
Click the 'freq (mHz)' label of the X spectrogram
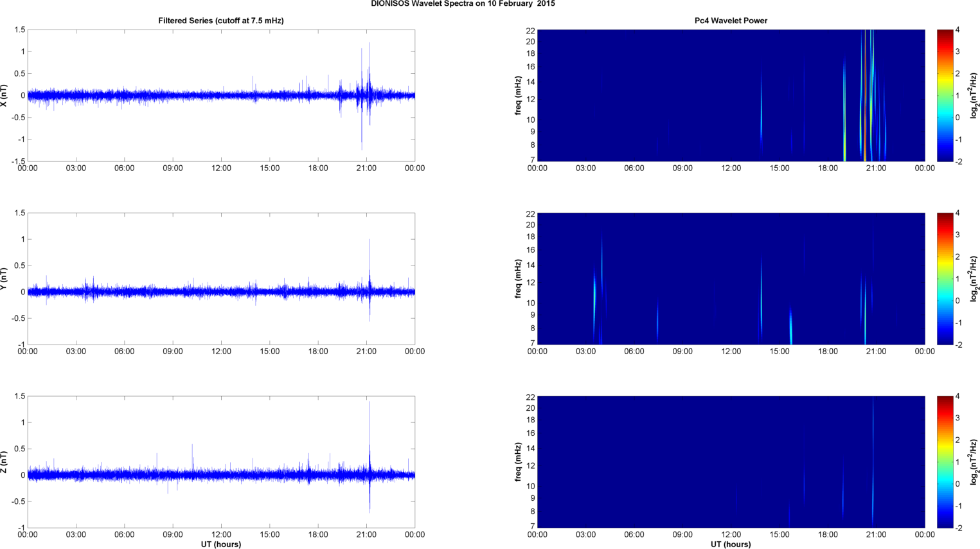pos(518,95)
